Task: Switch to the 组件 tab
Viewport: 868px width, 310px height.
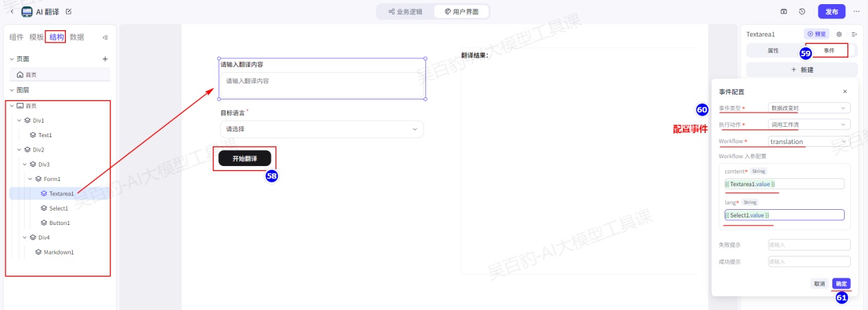Action: pyautogui.click(x=16, y=37)
